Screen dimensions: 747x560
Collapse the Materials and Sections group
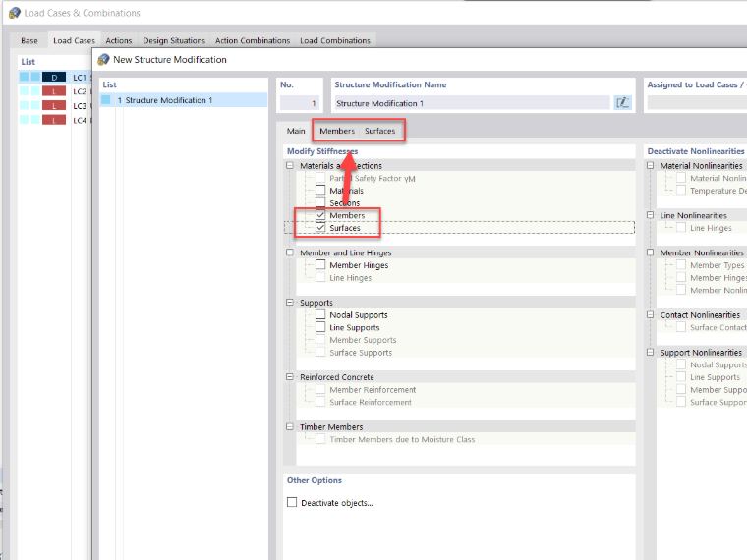[x=290, y=165]
